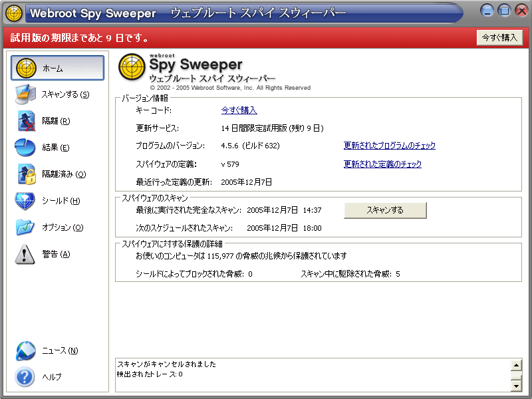This screenshot has height=399, width=532.
Task: Open the 隔離済み (Q) label
Action: (x=64, y=174)
